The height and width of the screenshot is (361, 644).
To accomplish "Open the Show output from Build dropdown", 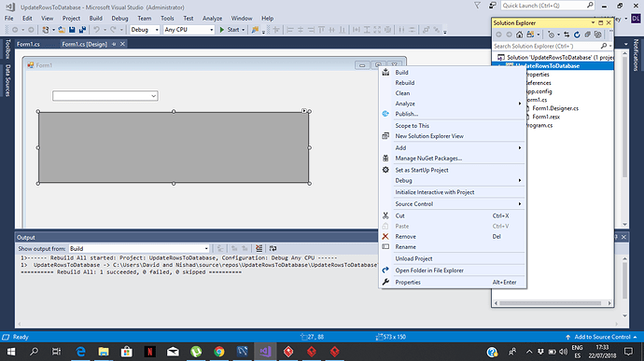I will pyautogui.click(x=139, y=248).
